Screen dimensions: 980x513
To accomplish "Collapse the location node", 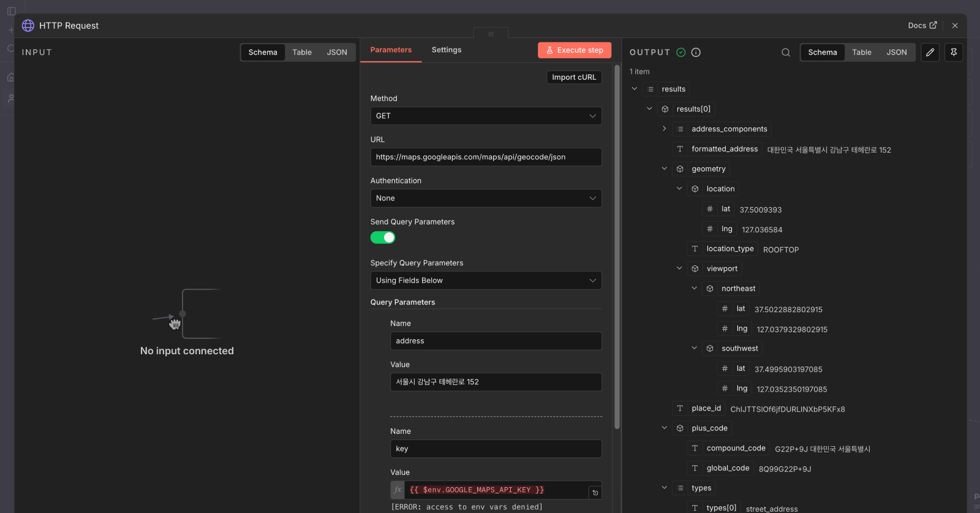I will pyautogui.click(x=679, y=188).
